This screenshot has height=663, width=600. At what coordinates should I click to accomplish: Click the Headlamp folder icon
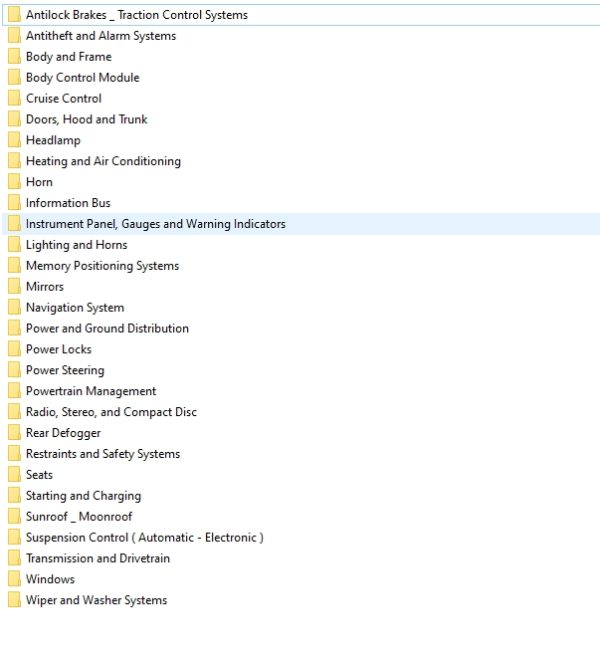[14, 140]
